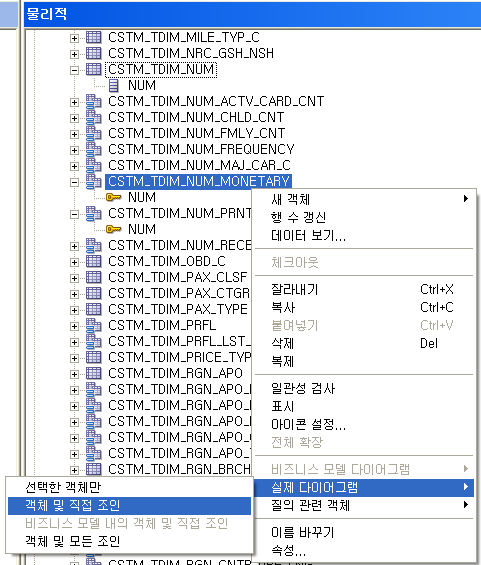This screenshot has height=565, width=481.
Task: Open the 실제 다이어그램 submenu
Action: coord(364,488)
